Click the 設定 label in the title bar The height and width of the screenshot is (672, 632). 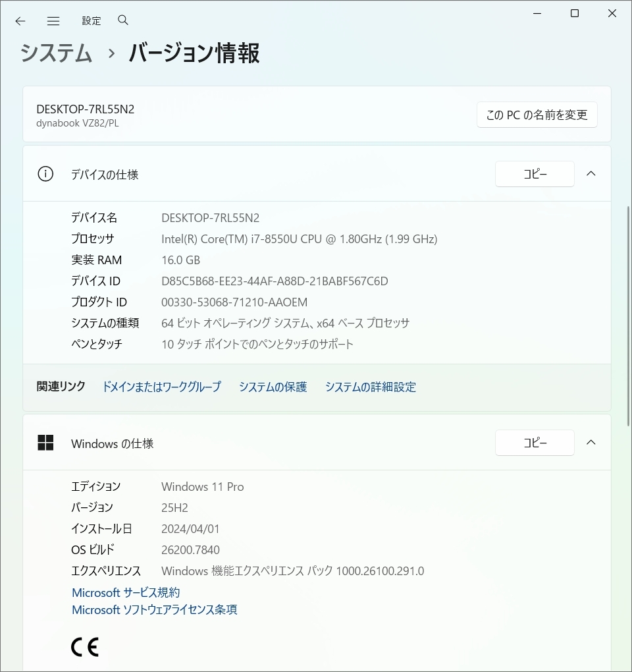click(92, 20)
